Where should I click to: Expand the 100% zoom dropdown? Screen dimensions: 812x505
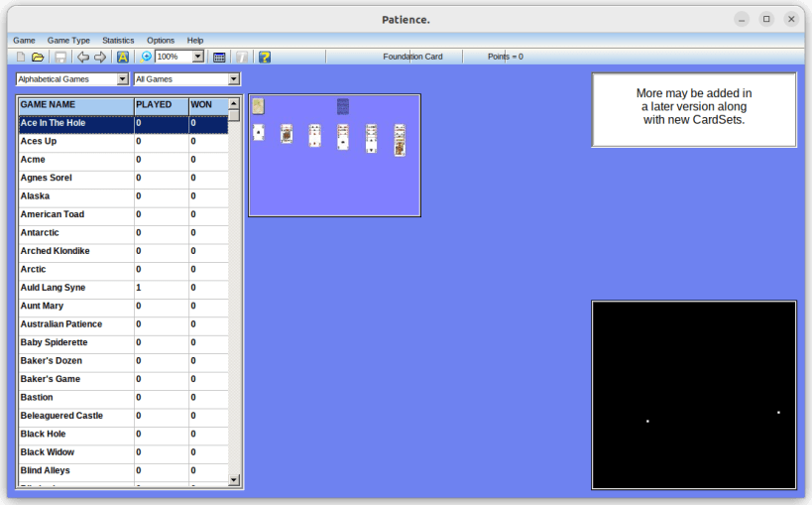coord(198,57)
